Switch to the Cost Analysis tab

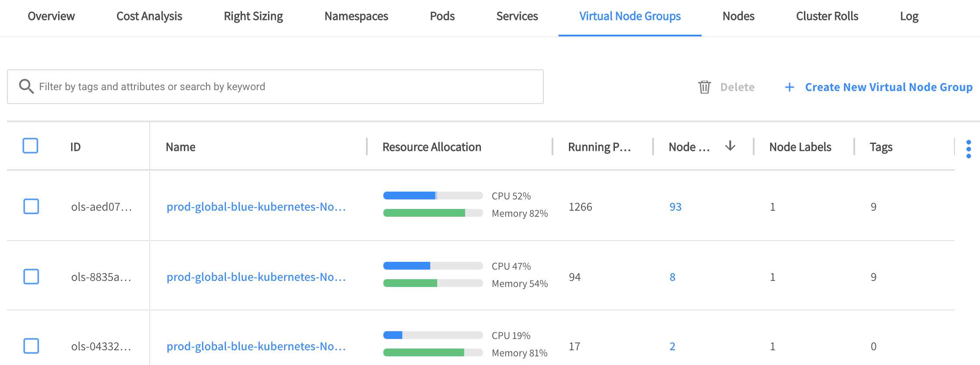[x=149, y=16]
